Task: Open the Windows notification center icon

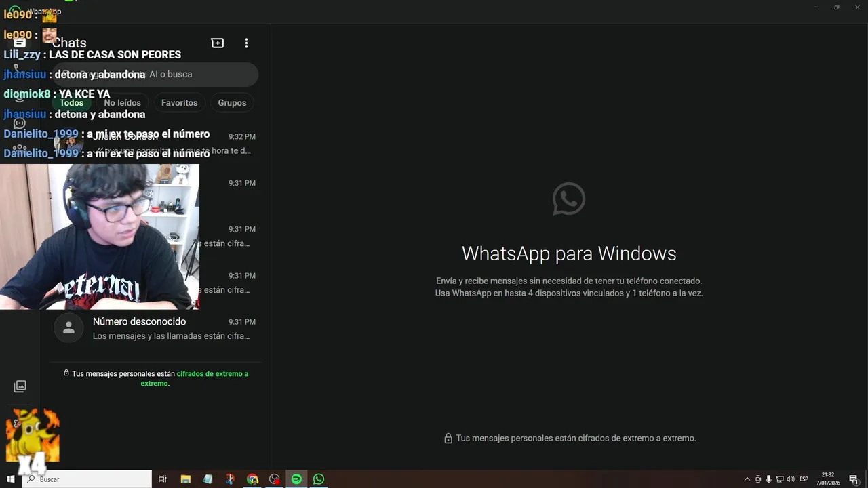Action: 854,479
